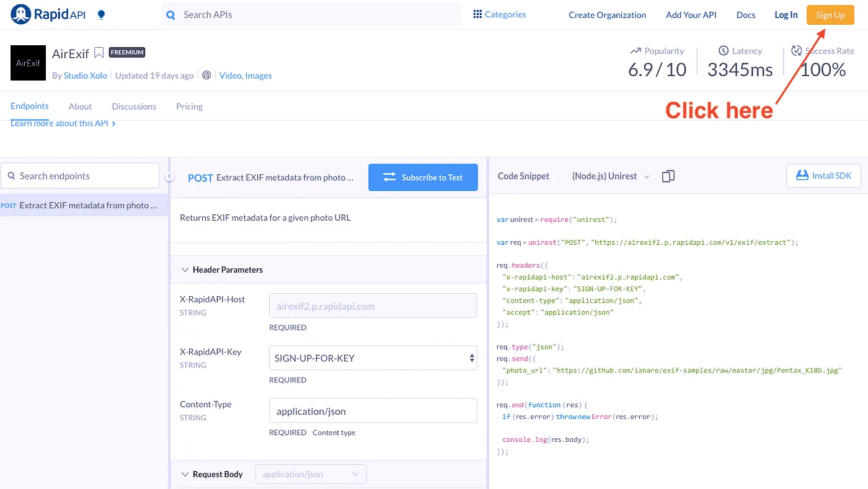The height and width of the screenshot is (489, 868).
Task: Click the 6.9 / 10 popularity value
Action: (x=657, y=69)
